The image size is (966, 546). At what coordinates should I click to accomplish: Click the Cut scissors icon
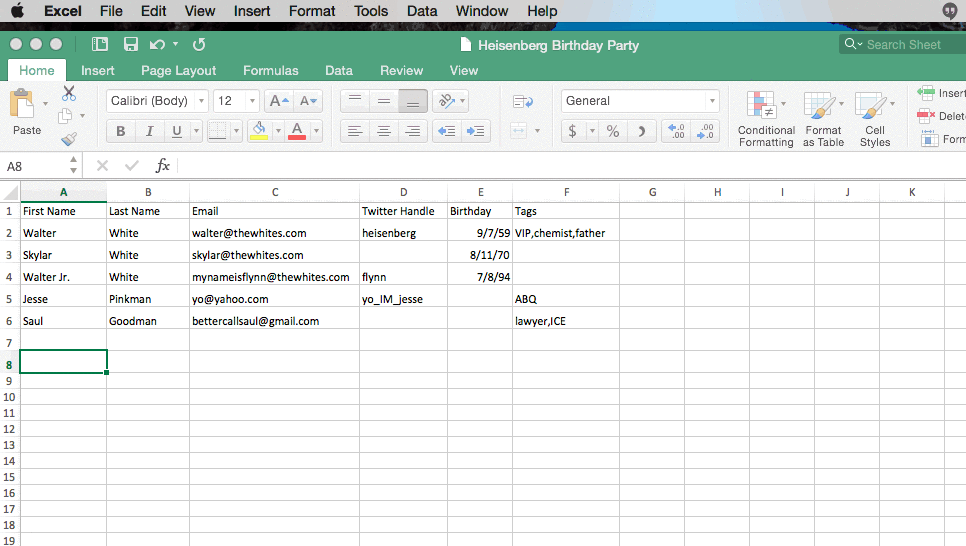click(x=69, y=94)
